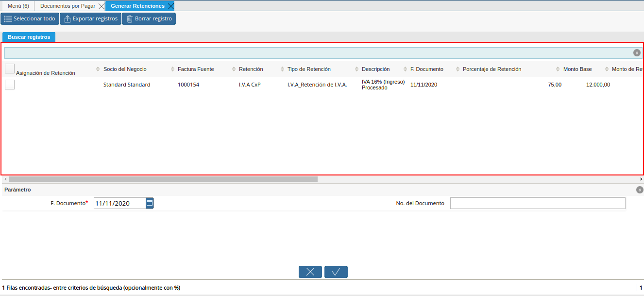
Task: Click the horizontal scrollbar thumb
Action: (x=163, y=179)
